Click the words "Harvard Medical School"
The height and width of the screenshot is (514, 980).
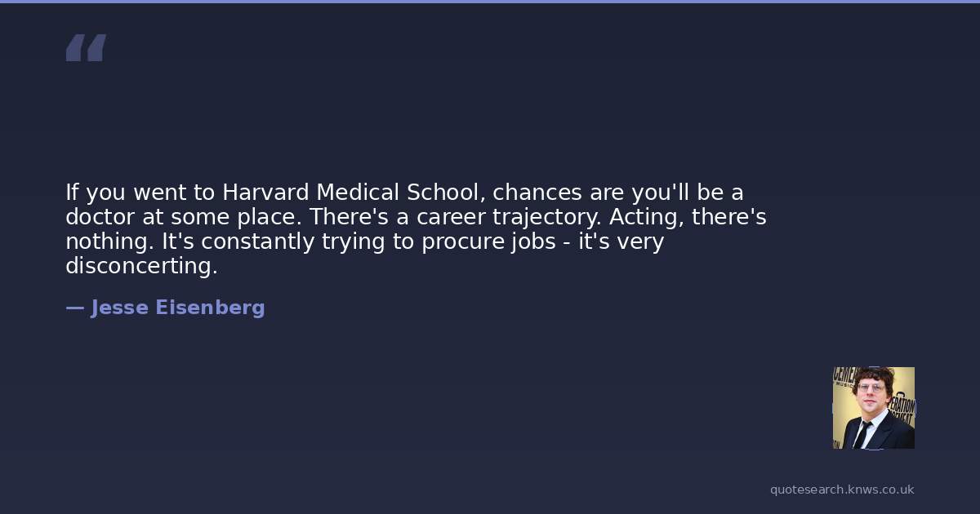354,193
